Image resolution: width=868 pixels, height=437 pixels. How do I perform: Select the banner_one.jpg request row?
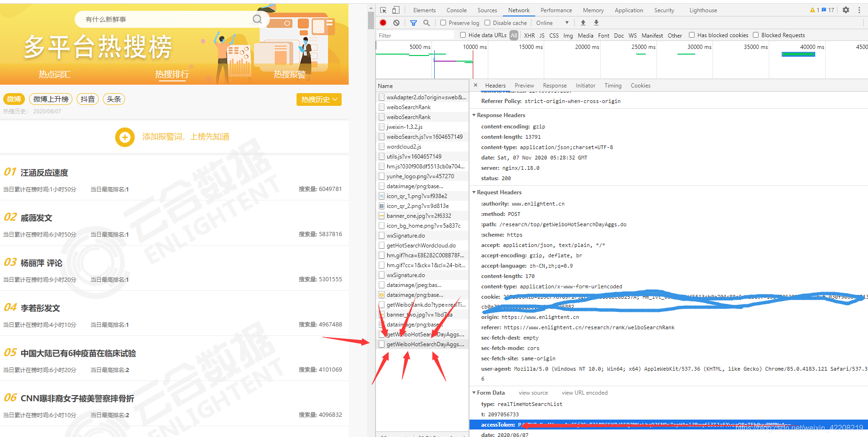click(422, 216)
